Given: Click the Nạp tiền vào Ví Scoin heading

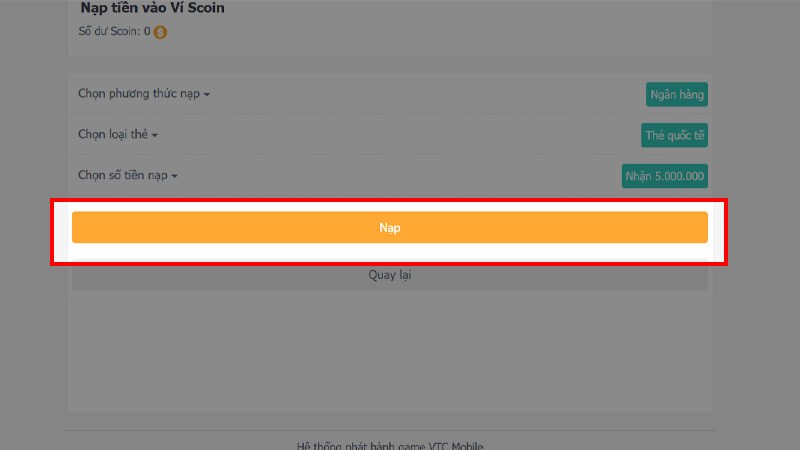Looking at the screenshot, I should pos(152,8).
